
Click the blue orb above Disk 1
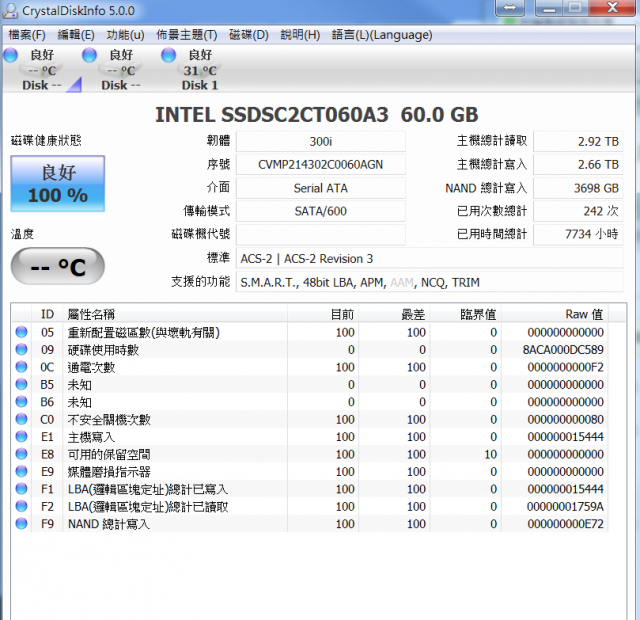169,55
